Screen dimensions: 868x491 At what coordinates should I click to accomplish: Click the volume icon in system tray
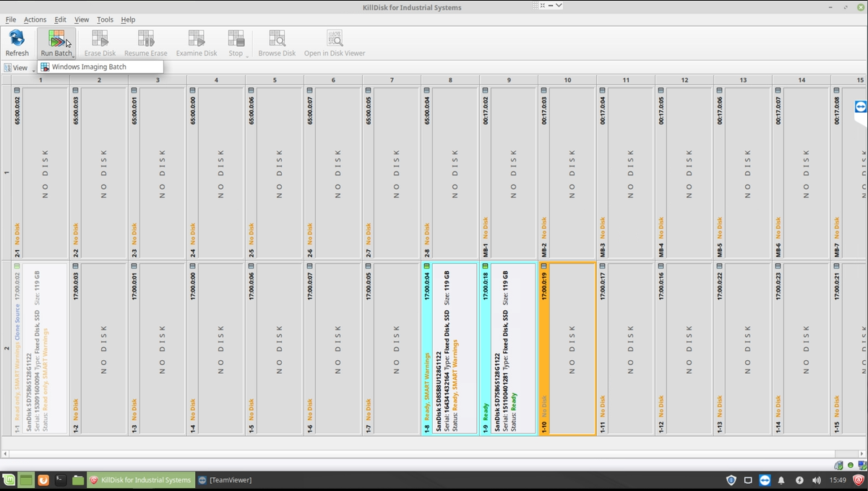[x=816, y=480]
